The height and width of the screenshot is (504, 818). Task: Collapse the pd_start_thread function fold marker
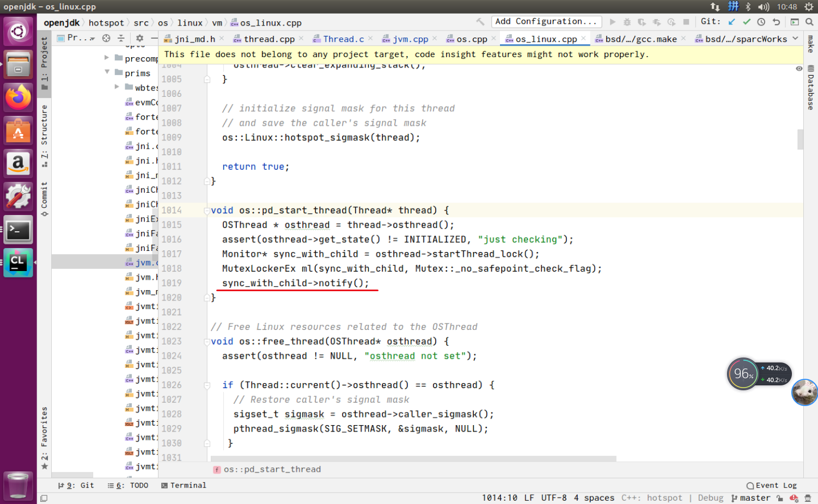[206, 210]
